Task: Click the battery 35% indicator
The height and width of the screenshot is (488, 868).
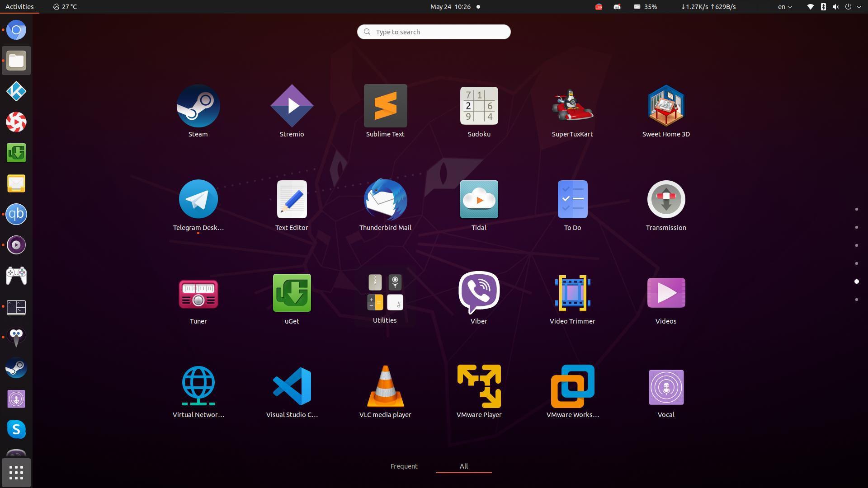Action: (x=645, y=7)
